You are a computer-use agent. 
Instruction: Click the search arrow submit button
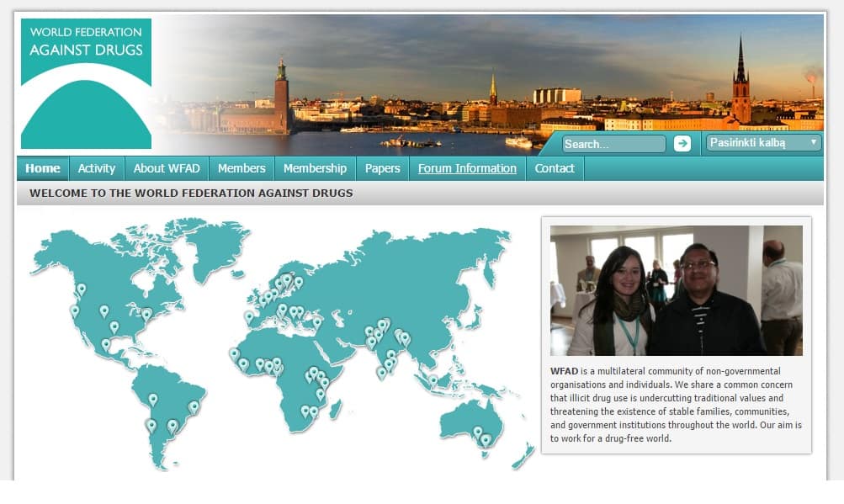click(682, 144)
